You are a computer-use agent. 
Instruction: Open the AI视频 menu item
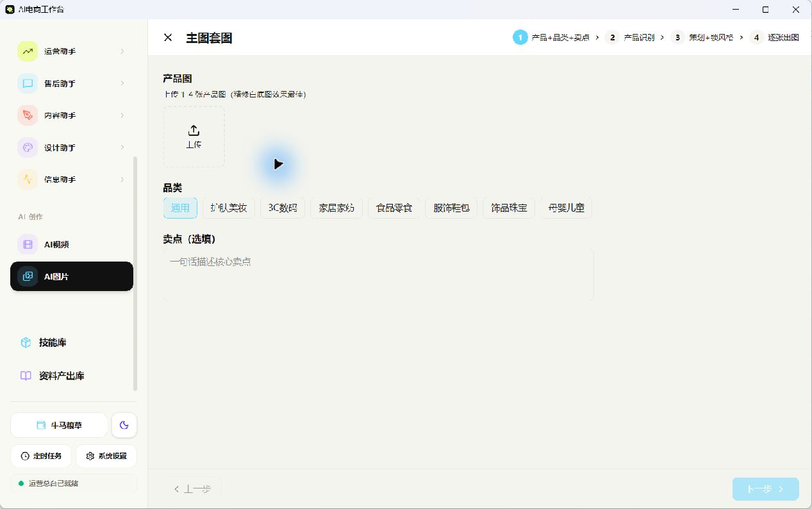(72, 244)
